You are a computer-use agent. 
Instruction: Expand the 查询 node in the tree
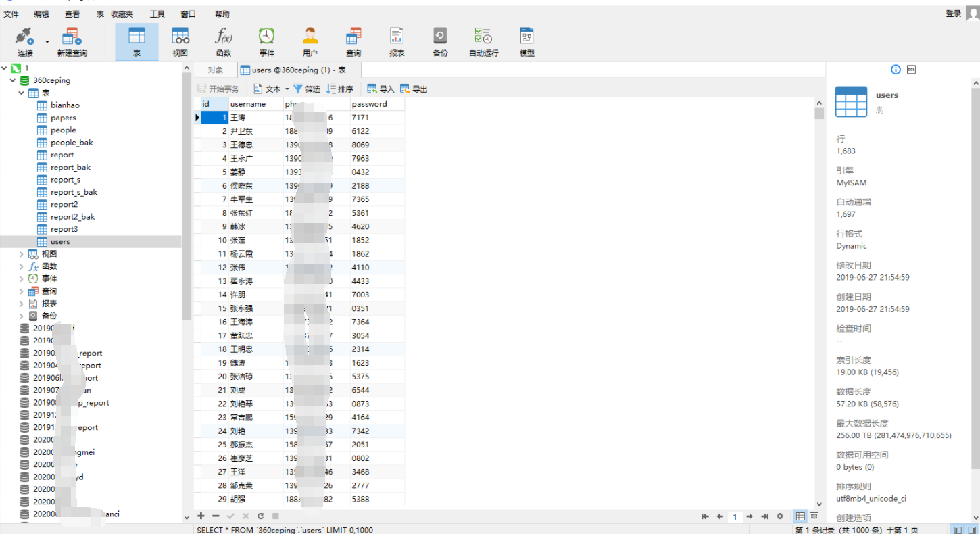coord(21,291)
